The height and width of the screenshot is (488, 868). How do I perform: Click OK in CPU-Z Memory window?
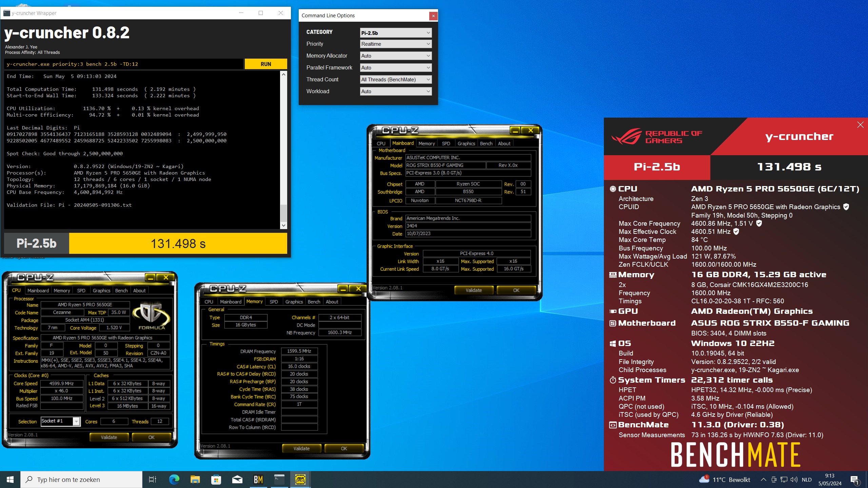point(344,448)
